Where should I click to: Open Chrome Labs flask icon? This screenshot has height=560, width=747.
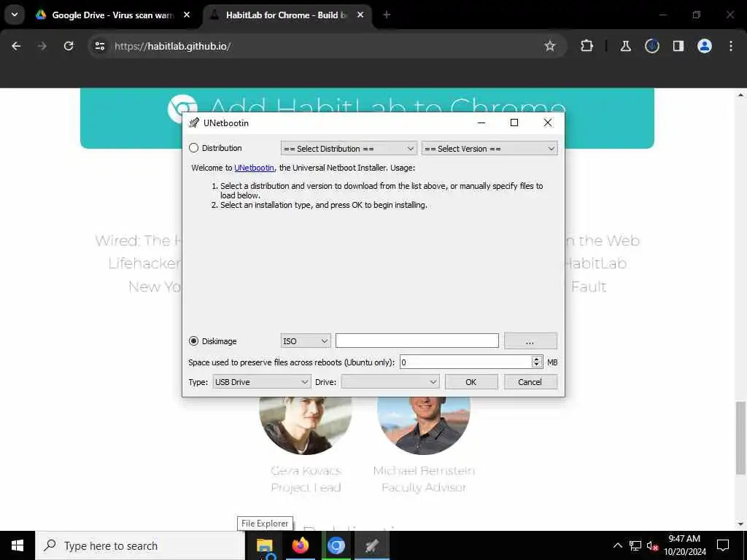626,46
